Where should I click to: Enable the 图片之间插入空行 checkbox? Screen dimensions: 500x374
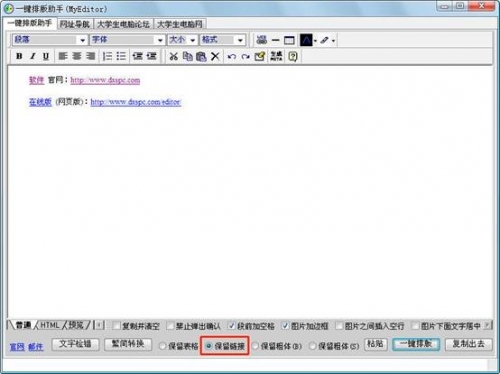pos(339,325)
